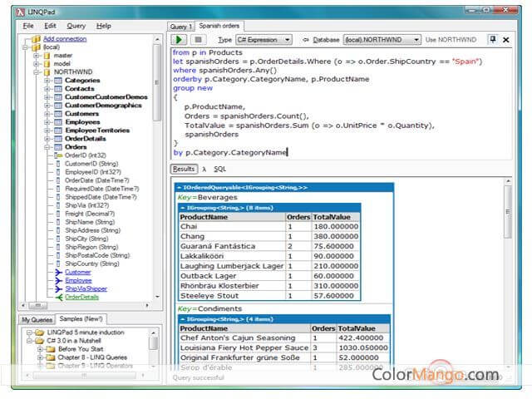Follow the green OrderDetails link
The width and height of the screenshot is (532, 399).
[81, 298]
